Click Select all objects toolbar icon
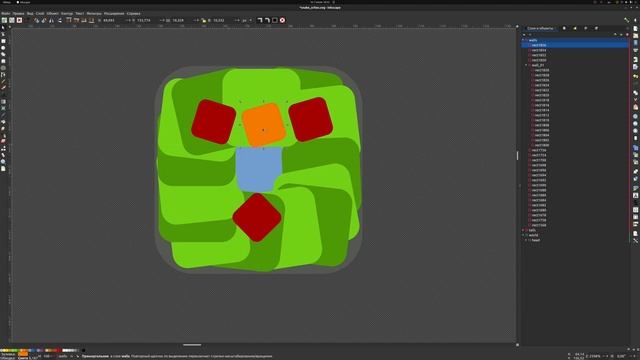Image resolution: width=640 pixels, height=360 pixels. 4,20
